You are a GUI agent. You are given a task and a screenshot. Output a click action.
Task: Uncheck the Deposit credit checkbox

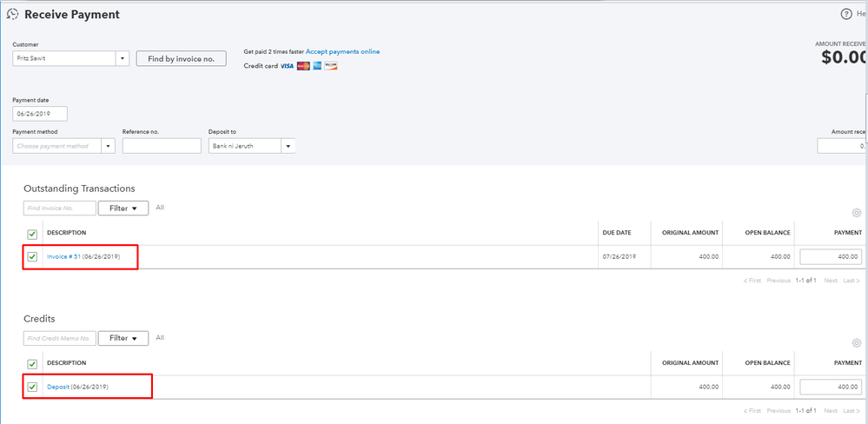(x=32, y=387)
